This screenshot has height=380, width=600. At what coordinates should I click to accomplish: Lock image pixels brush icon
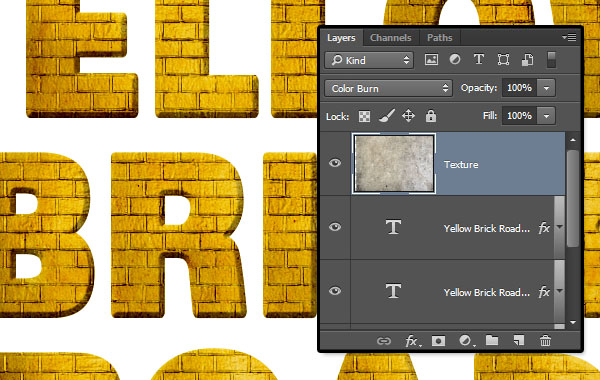(387, 116)
